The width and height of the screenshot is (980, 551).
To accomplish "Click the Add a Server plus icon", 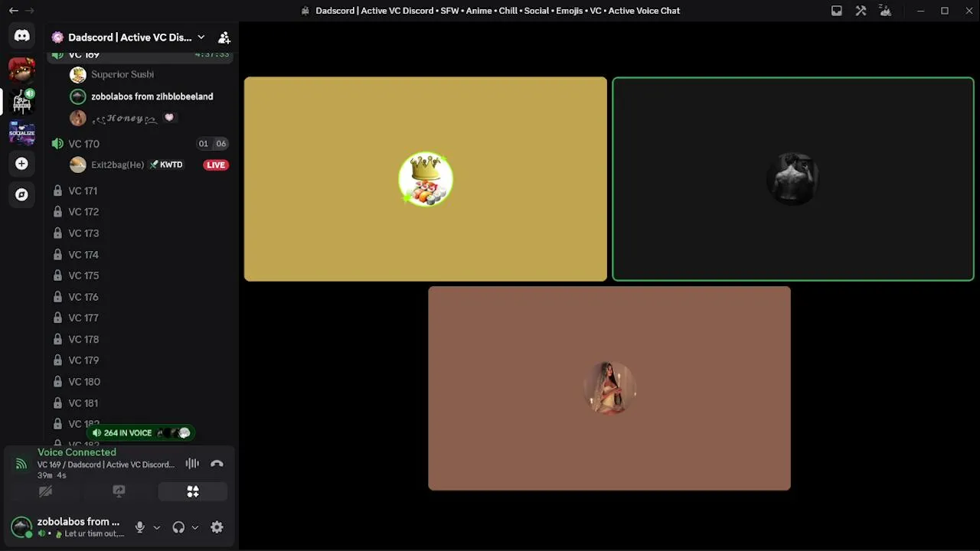I will point(21,164).
